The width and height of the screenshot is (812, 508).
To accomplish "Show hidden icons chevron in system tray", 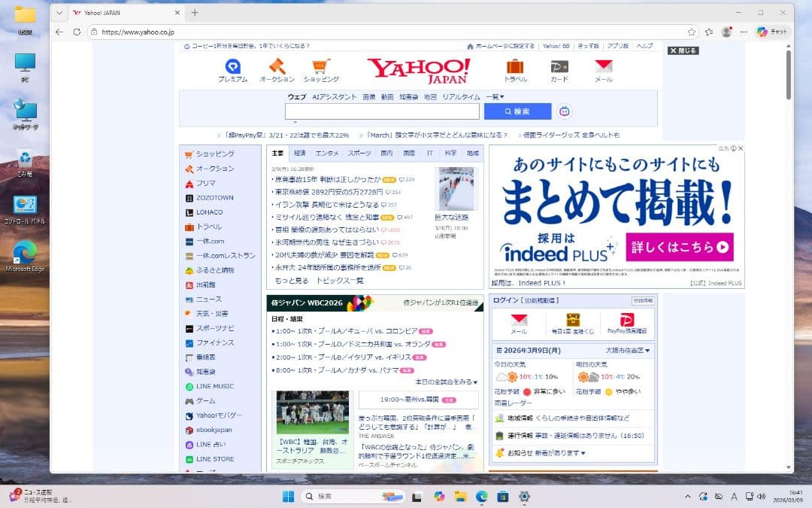I will [x=687, y=497].
